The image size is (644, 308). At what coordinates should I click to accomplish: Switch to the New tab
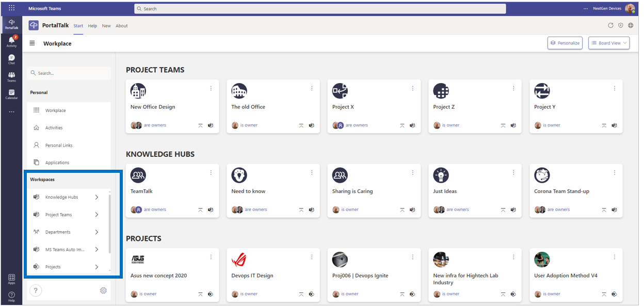click(106, 26)
